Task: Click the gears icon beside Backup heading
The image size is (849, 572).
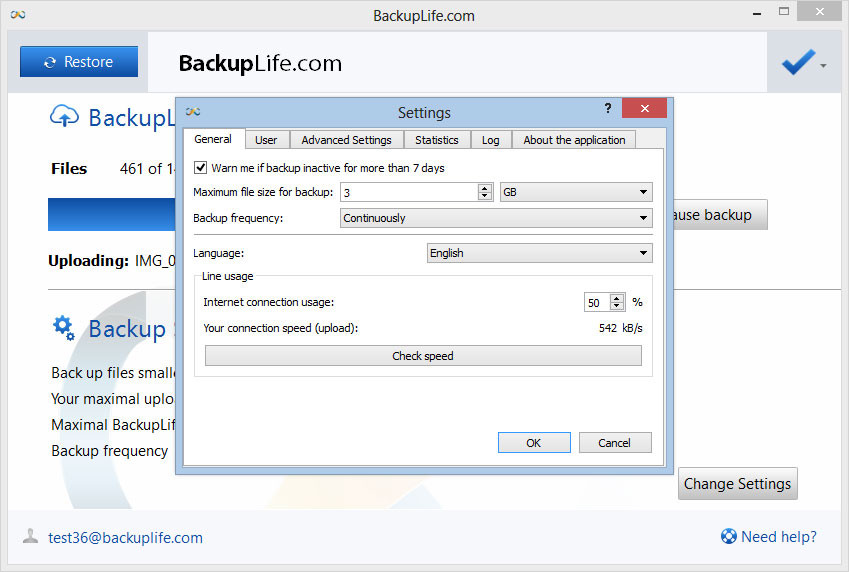Action: point(64,328)
